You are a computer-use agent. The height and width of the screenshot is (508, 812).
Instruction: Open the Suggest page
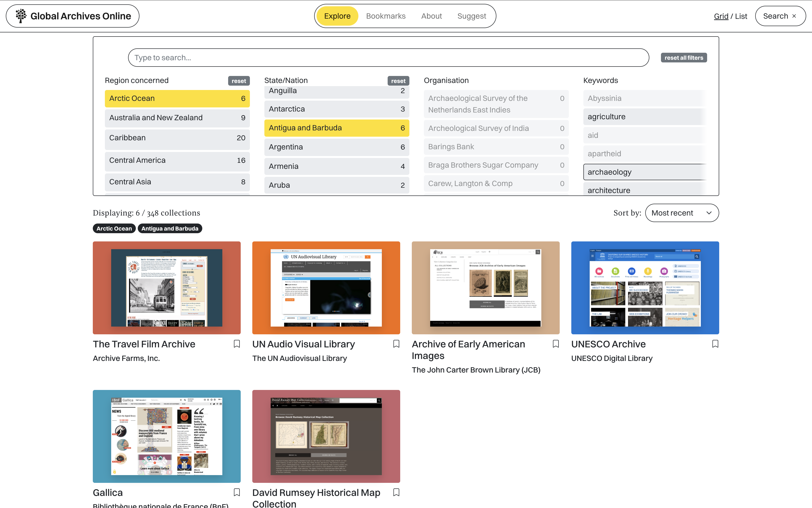pyautogui.click(x=472, y=16)
